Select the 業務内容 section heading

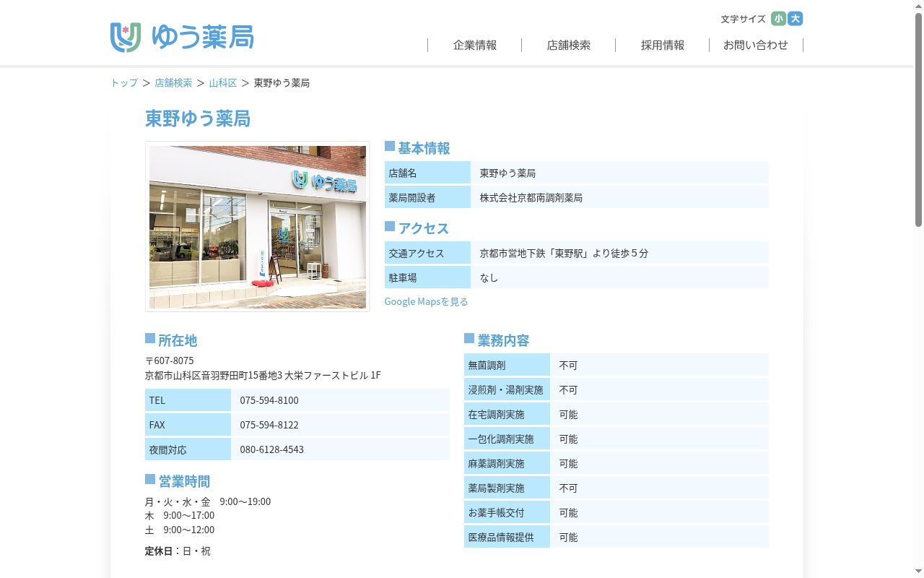point(503,340)
